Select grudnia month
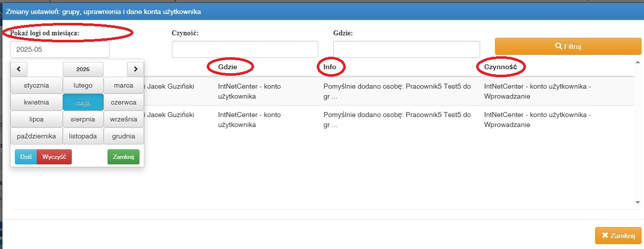 pyautogui.click(x=124, y=135)
